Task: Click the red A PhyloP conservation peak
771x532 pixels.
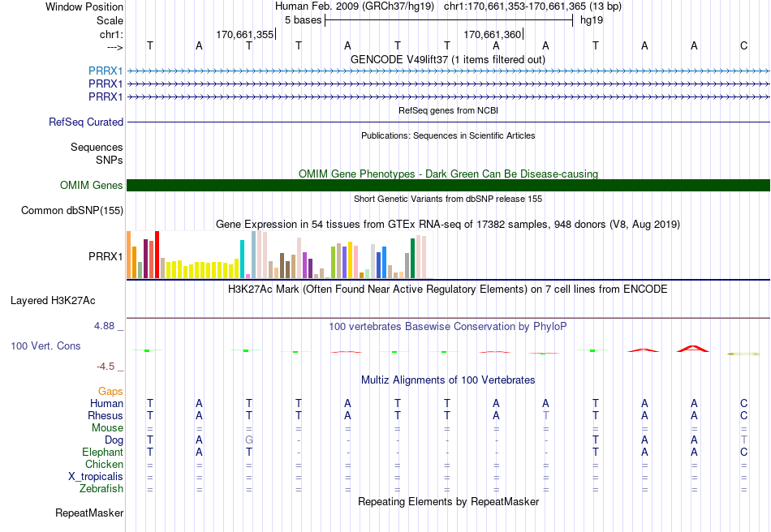Action: pyautogui.click(x=693, y=349)
